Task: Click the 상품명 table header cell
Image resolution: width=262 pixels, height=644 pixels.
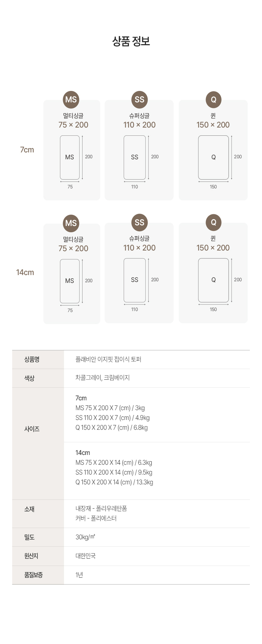Action: pos(32,359)
